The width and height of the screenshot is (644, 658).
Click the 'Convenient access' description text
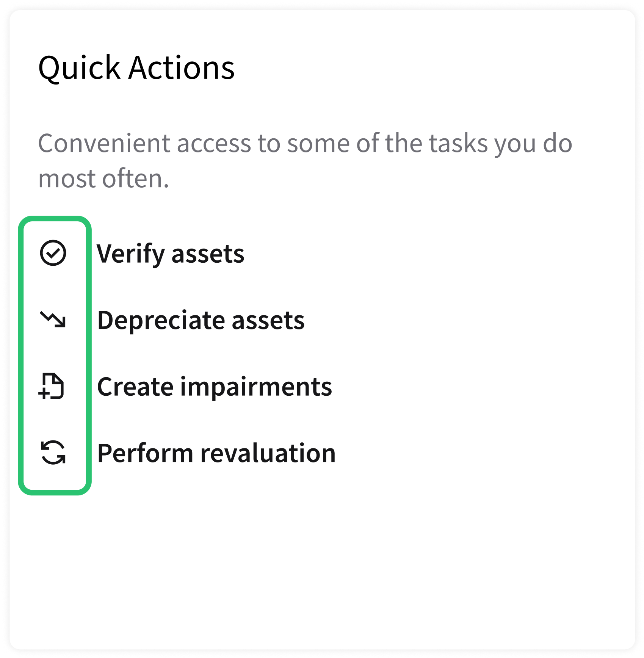pyautogui.click(x=305, y=143)
